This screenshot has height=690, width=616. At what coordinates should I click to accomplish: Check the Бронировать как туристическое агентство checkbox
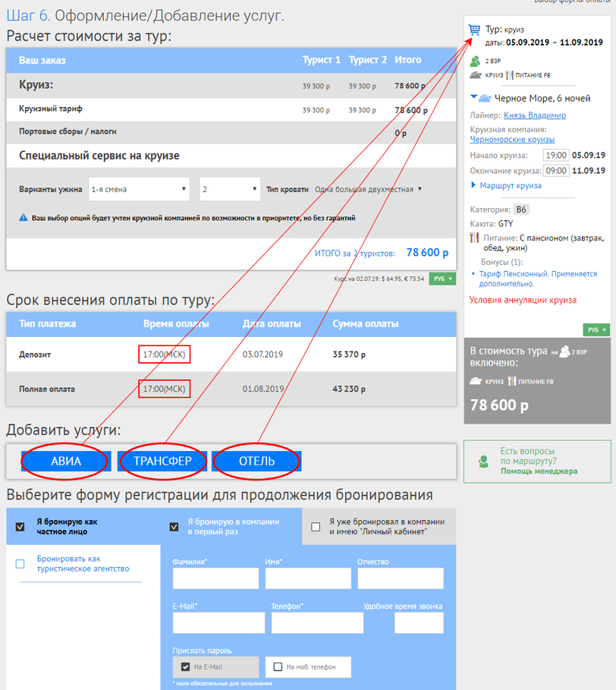click(x=20, y=564)
